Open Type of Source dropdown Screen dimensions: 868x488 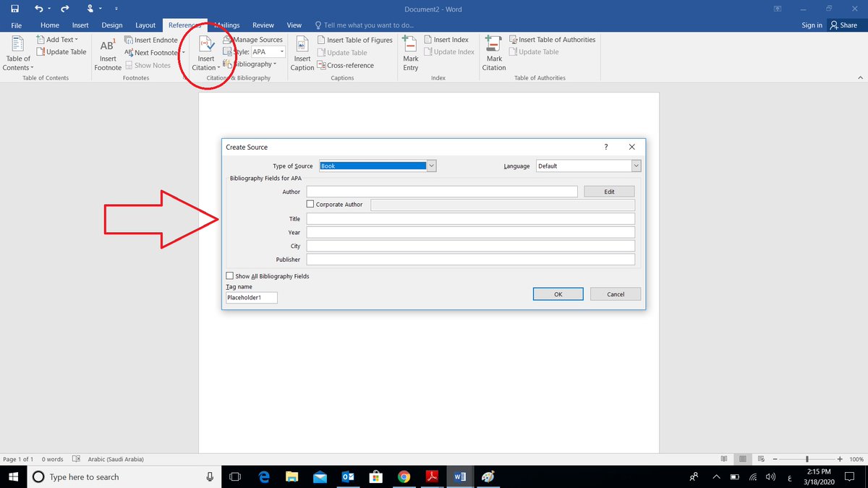pyautogui.click(x=431, y=166)
